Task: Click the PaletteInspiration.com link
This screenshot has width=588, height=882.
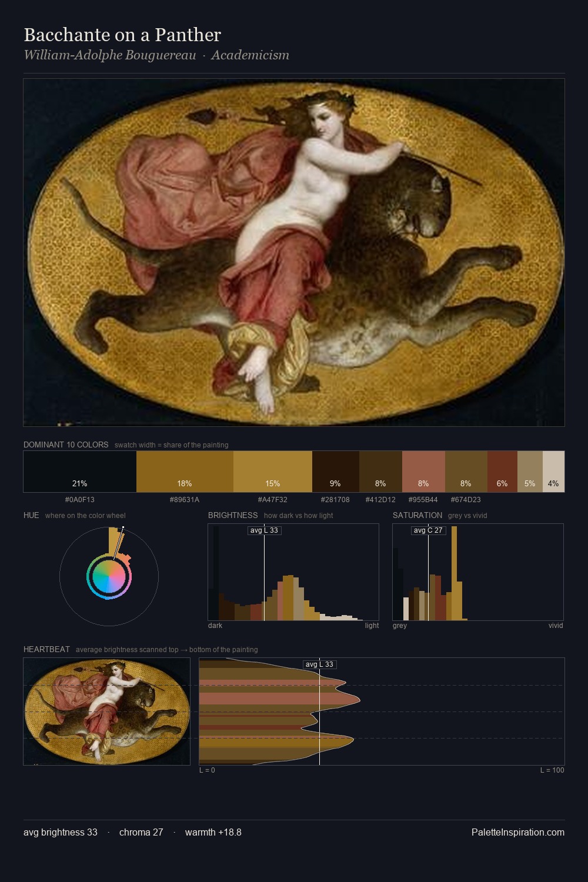Action: (518, 832)
